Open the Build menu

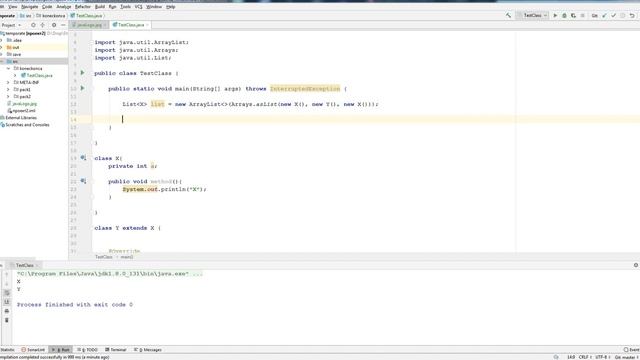[x=100, y=7]
